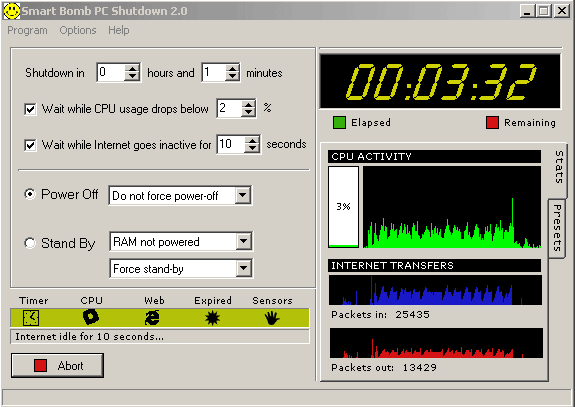Uncheck Wait while Internet goes inactive

pyautogui.click(x=30, y=145)
